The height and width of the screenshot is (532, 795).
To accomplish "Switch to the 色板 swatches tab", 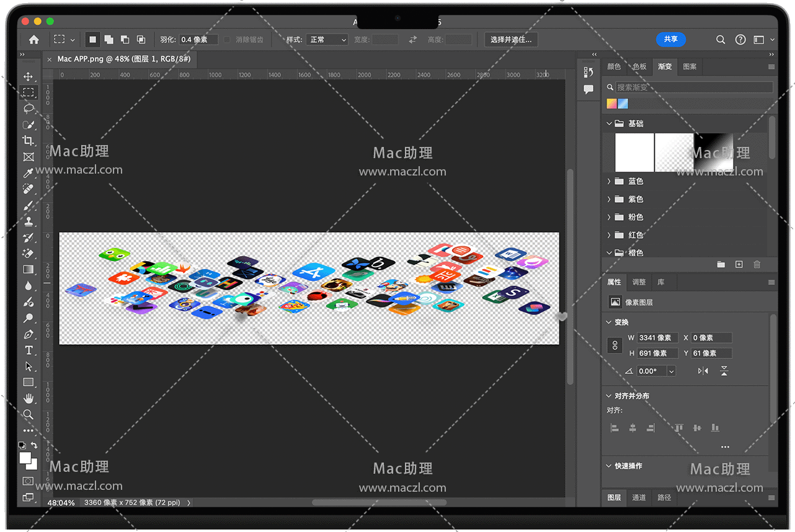I will point(639,66).
